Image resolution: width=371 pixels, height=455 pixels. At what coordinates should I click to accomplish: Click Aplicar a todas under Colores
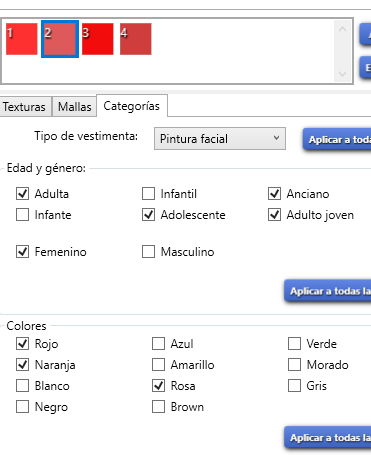328,437
